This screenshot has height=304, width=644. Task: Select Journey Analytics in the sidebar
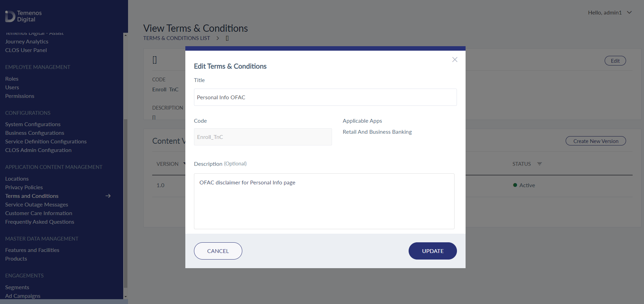point(27,41)
